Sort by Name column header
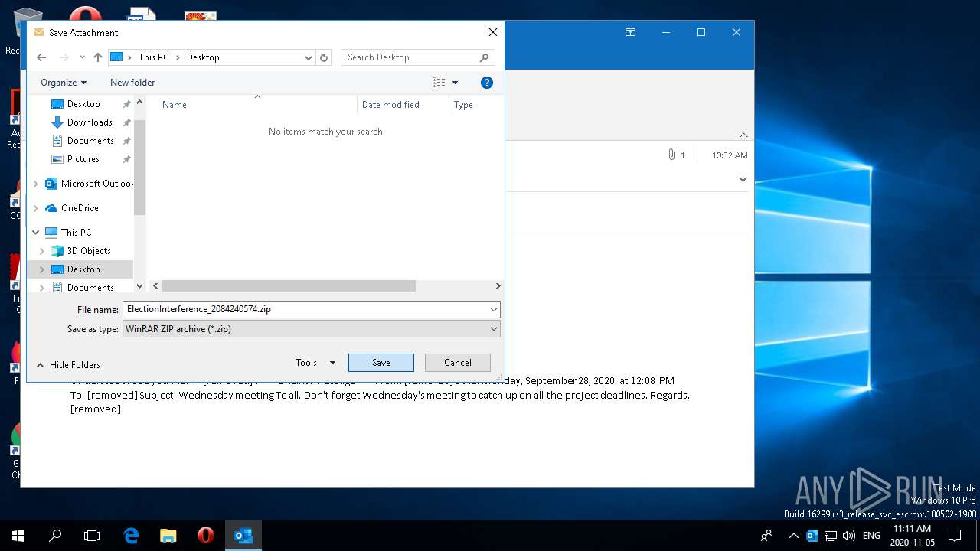The height and width of the screenshot is (551, 980). pos(174,105)
